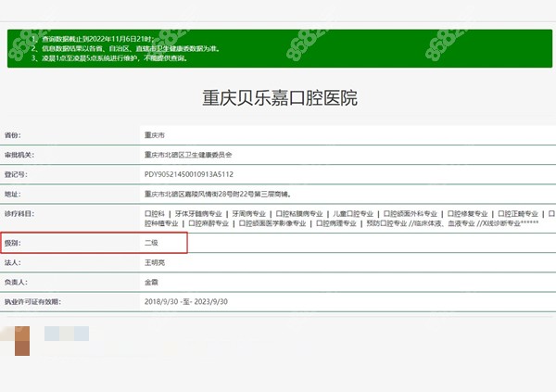Click the 牙周病专业 entry
This screenshot has height=392, width=556.
click(249, 214)
